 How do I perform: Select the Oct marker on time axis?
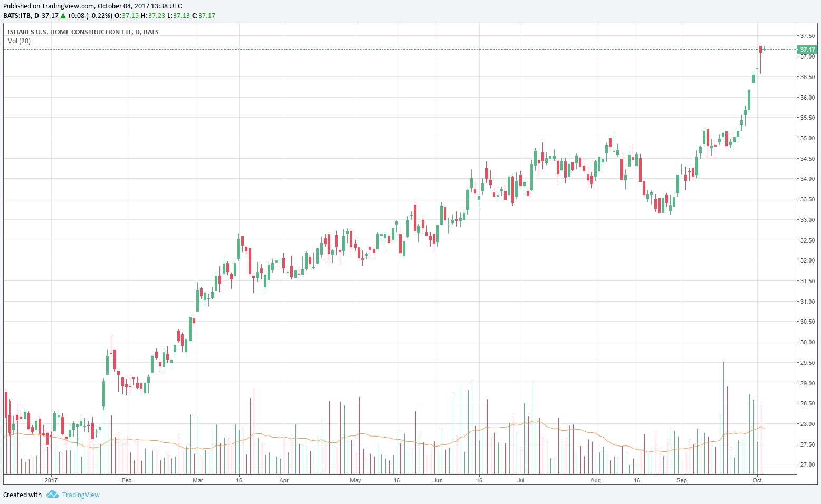pos(757,480)
